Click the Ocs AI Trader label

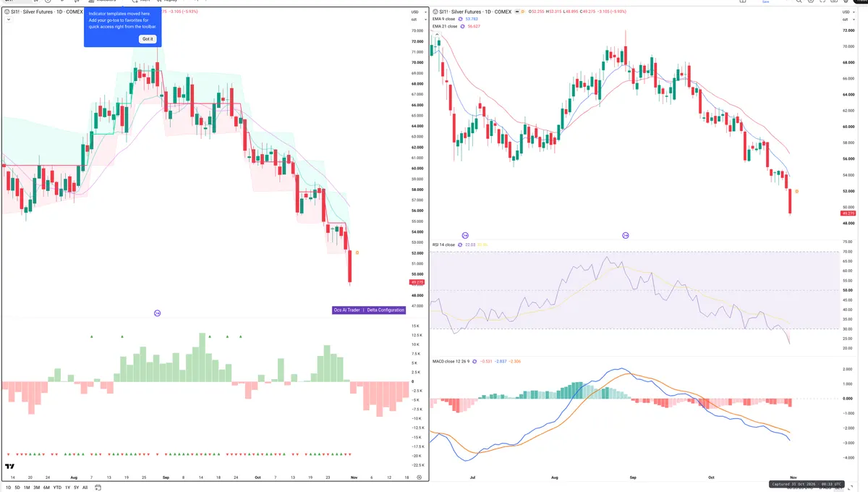tap(347, 310)
